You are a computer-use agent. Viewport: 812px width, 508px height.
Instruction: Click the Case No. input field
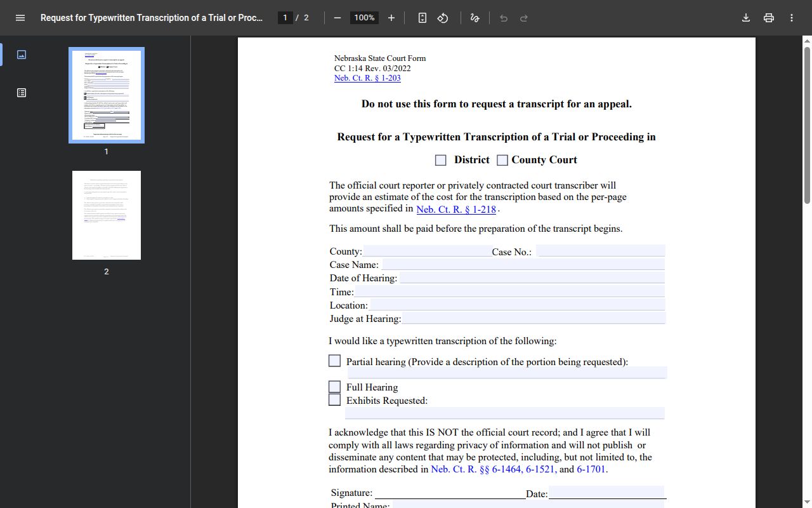pos(601,251)
